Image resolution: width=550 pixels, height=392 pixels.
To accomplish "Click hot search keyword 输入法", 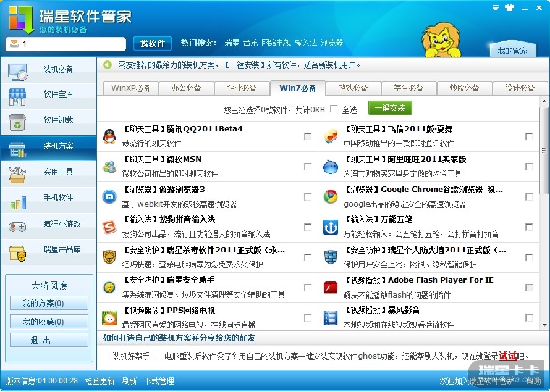I will (x=307, y=43).
